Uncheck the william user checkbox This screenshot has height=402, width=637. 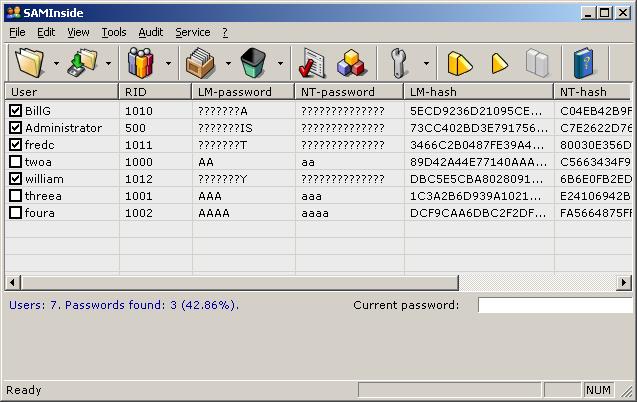coord(15,179)
